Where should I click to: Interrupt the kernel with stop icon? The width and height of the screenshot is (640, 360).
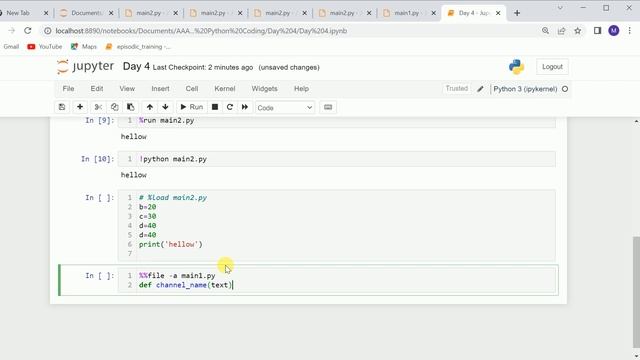click(x=215, y=107)
